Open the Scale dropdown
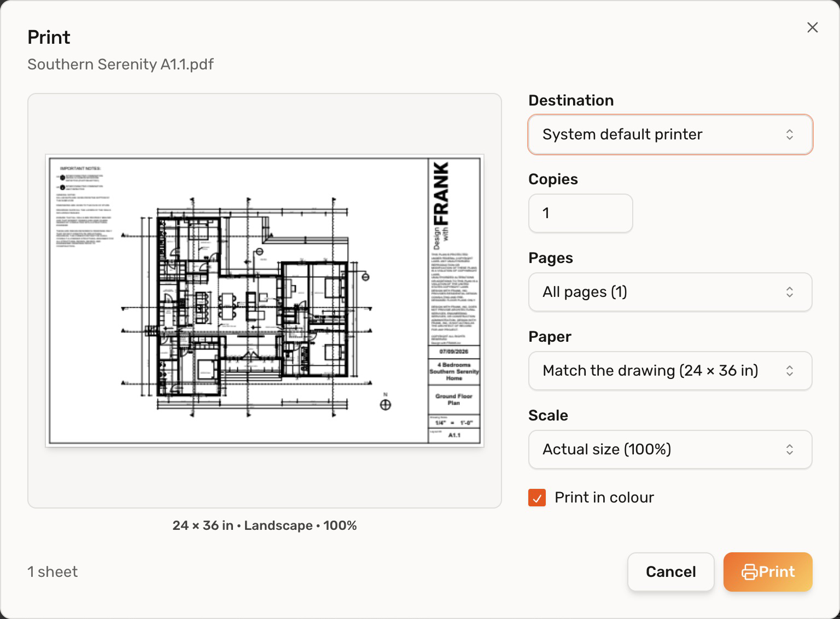Viewport: 840px width, 619px height. (670, 449)
